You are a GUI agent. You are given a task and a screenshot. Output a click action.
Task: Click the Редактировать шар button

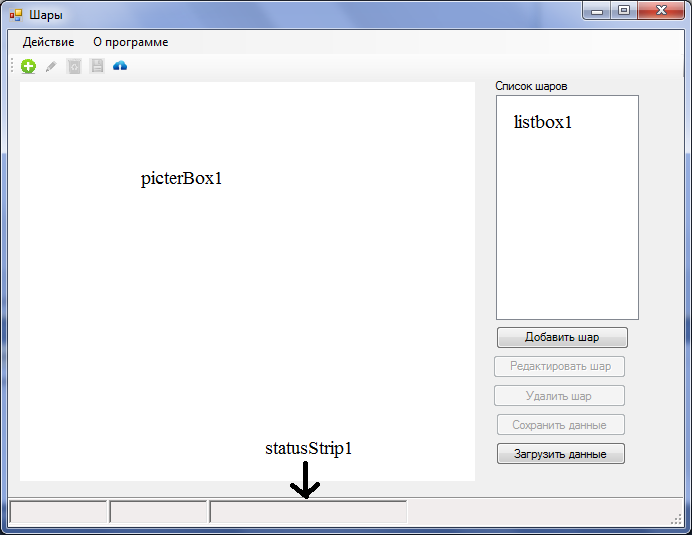(560, 366)
